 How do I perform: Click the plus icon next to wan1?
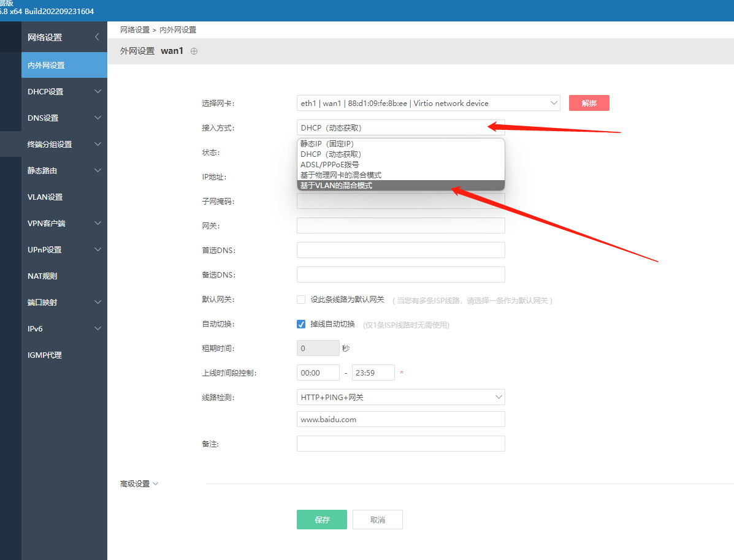click(x=194, y=51)
